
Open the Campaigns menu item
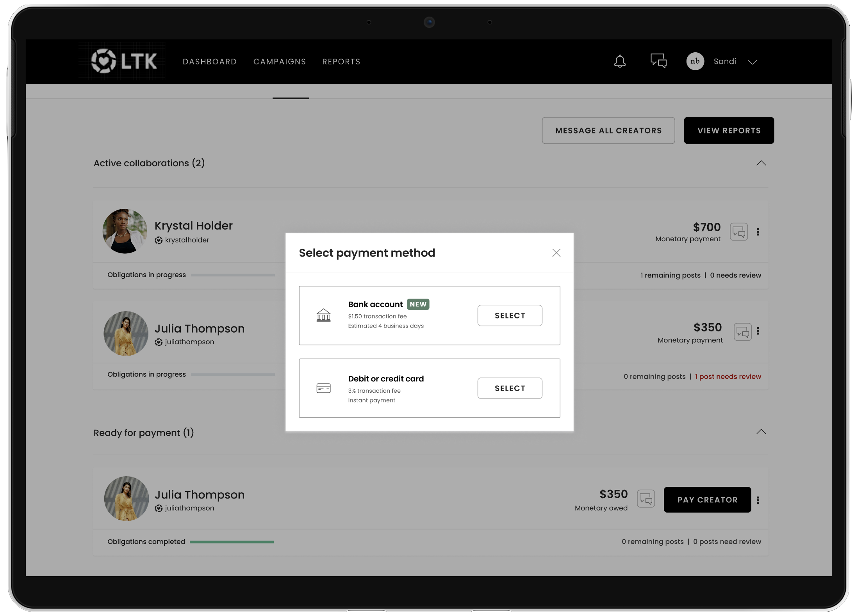(280, 62)
